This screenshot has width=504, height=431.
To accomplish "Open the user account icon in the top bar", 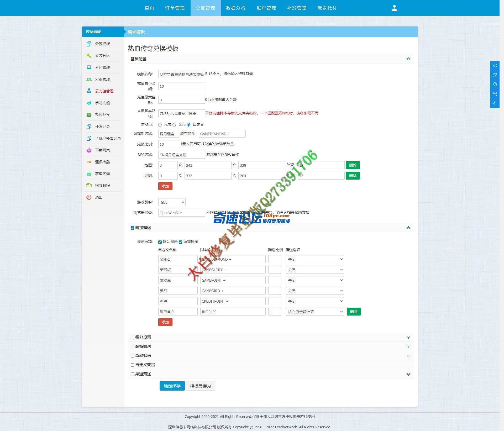I will 394,8.
